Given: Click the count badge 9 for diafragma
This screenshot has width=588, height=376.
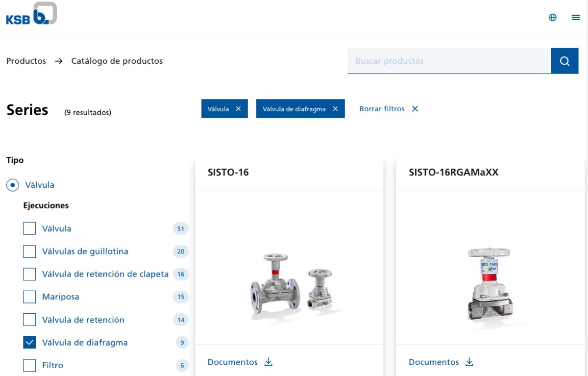Looking at the screenshot, I should [x=182, y=343].
